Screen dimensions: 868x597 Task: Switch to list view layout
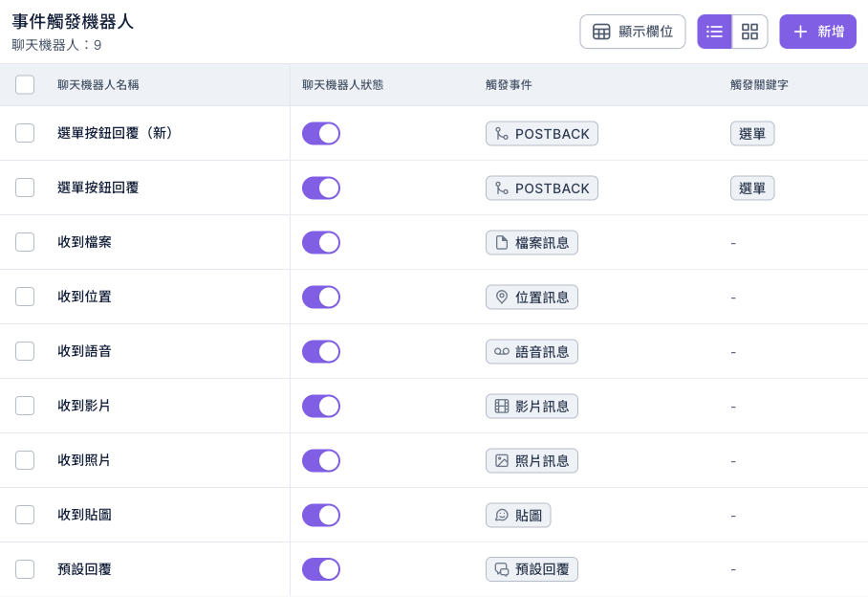coord(714,32)
